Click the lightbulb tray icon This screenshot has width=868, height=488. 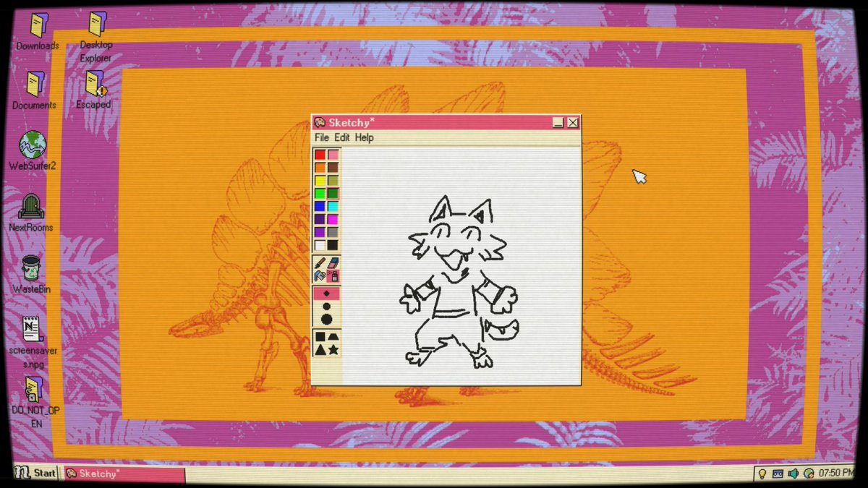762,474
